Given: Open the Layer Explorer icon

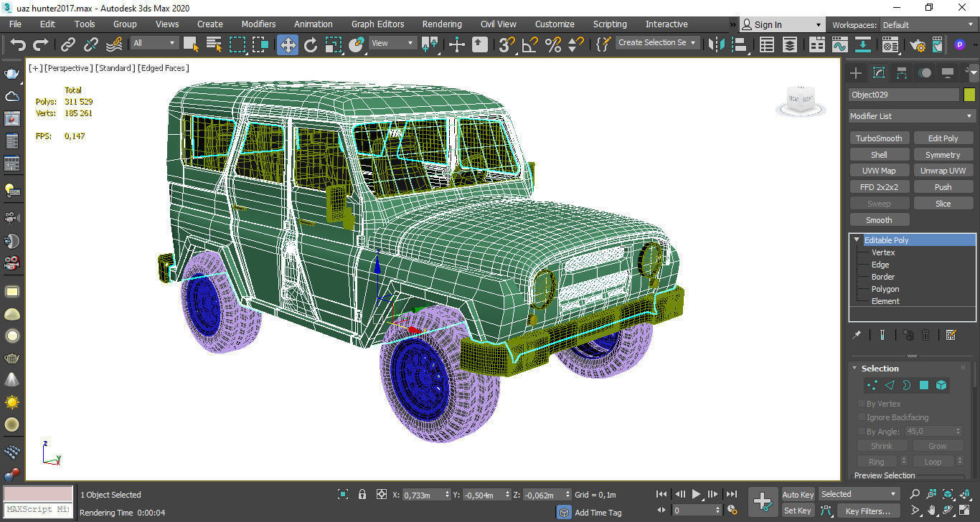Looking at the screenshot, I should 790,44.
